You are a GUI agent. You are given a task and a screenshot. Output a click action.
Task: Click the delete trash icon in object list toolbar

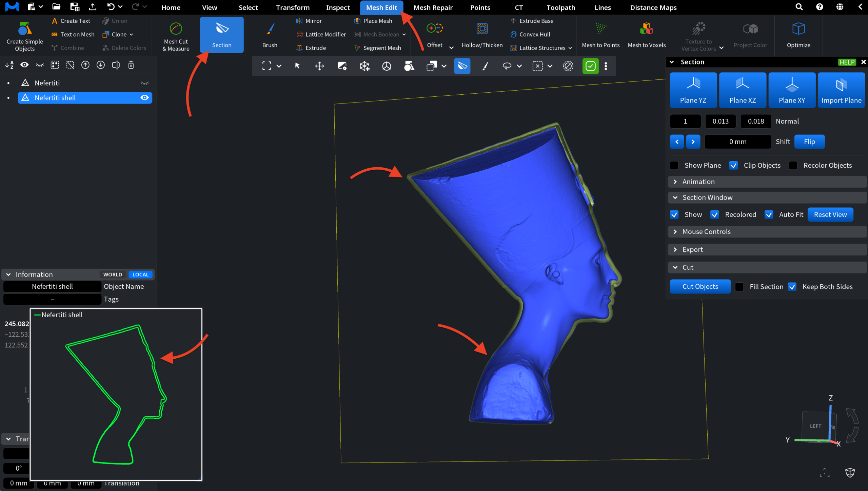(x=131, y=65)
